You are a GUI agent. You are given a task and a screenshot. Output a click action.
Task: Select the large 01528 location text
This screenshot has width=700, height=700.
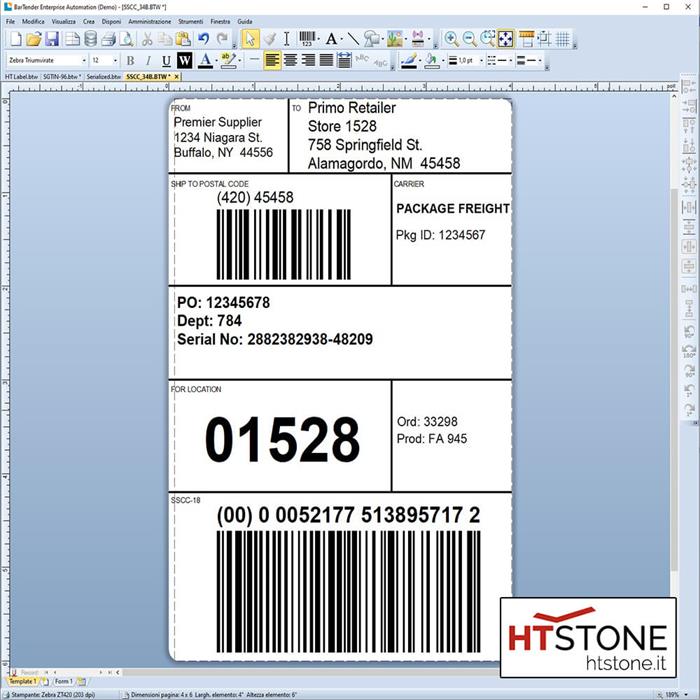tap(282, 439)
